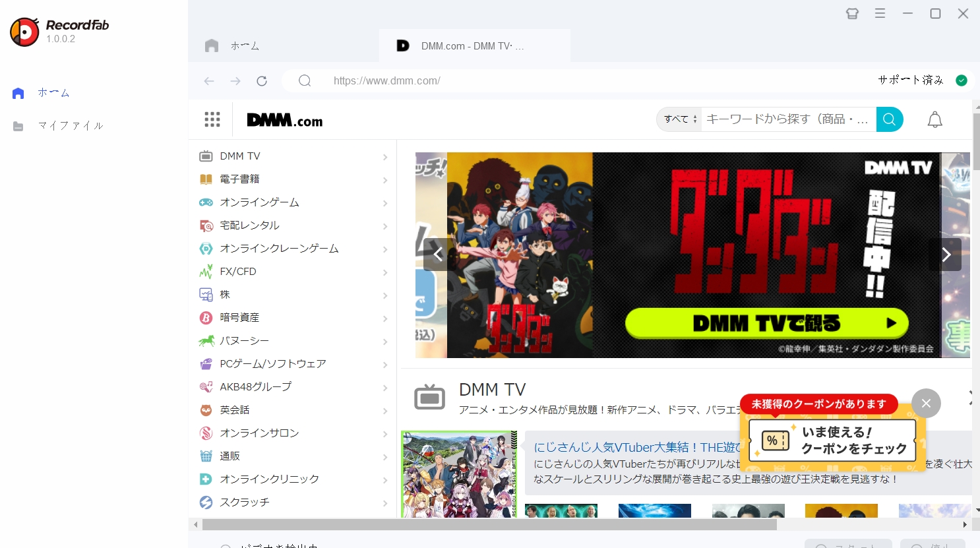Image resolution: width=980 pixels, height=548 pixels.
Task: Open the hamburger menu in title bar
Action: [x=880, y=13]
